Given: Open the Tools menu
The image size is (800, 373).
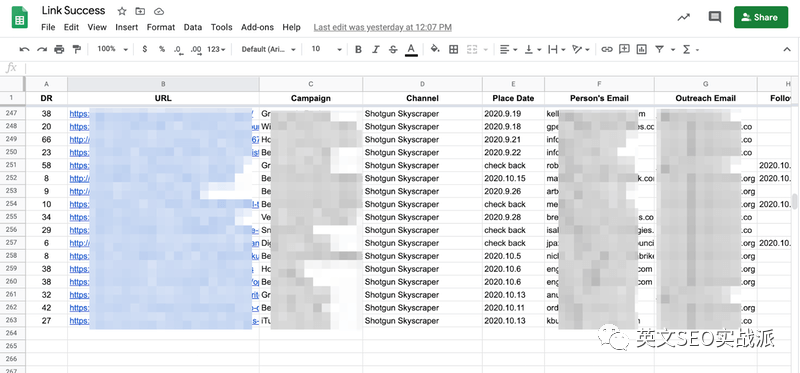Looking at the screenshot, I should click(221, 27).
